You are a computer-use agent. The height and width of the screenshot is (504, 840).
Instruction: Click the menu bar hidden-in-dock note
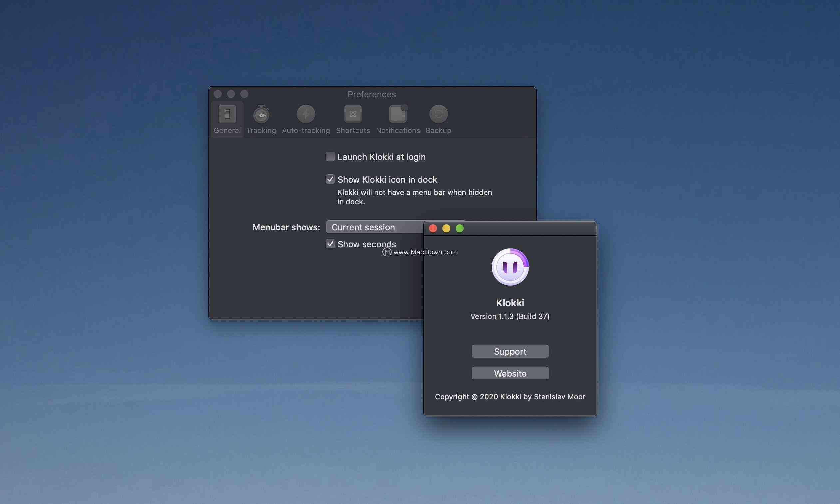[x=415, y=197]
